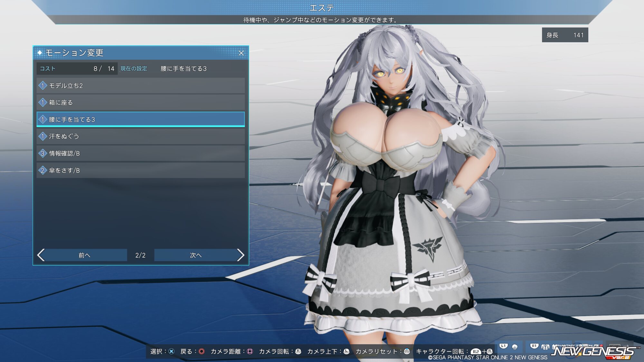This screenshot has width=644, height=362.
Task: Click the コスト 8/14 cost field
Action: (x=77, y=69)
